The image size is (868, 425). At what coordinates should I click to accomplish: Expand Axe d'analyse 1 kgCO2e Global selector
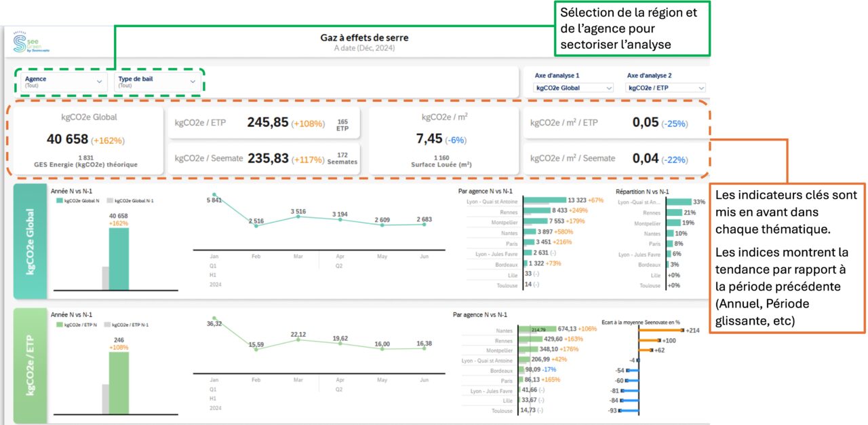pyautogui.click(x=574, y=88)
